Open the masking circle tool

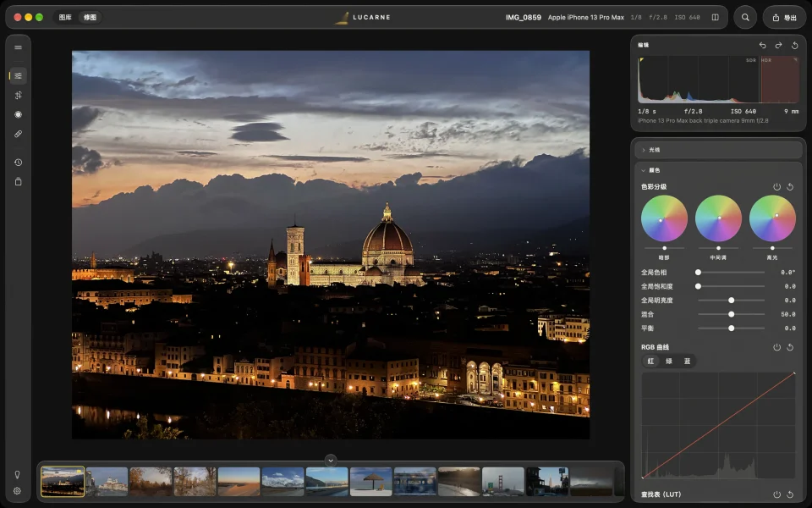point(18,114)
